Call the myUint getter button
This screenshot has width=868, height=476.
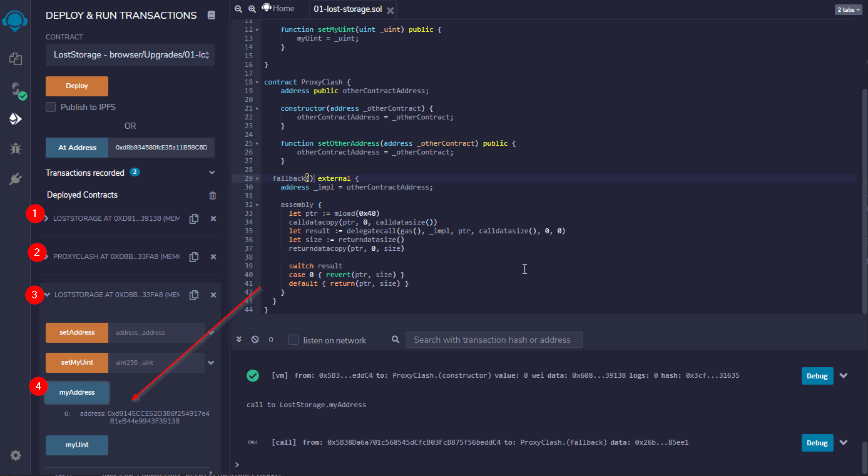[x=77, y=445]
